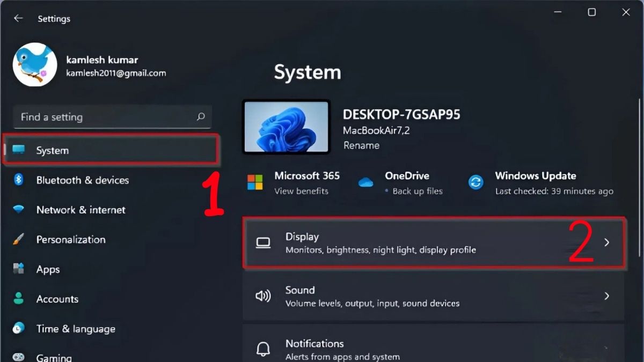Click the Network & internet globe icon
The height and width of the screenshot is (362, 644).
19,210
